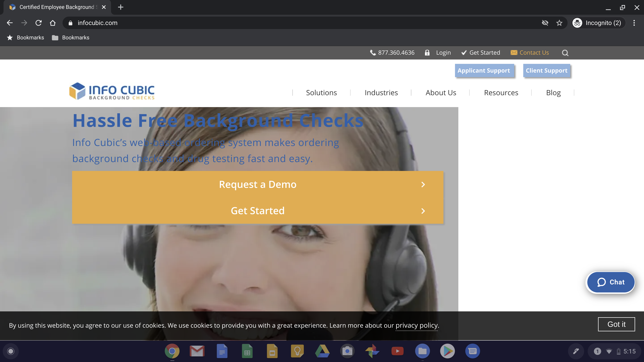Open the Incognito profile indicator
Image resolution: width=644 pixels, height=362 pixels.
(599, 23)
